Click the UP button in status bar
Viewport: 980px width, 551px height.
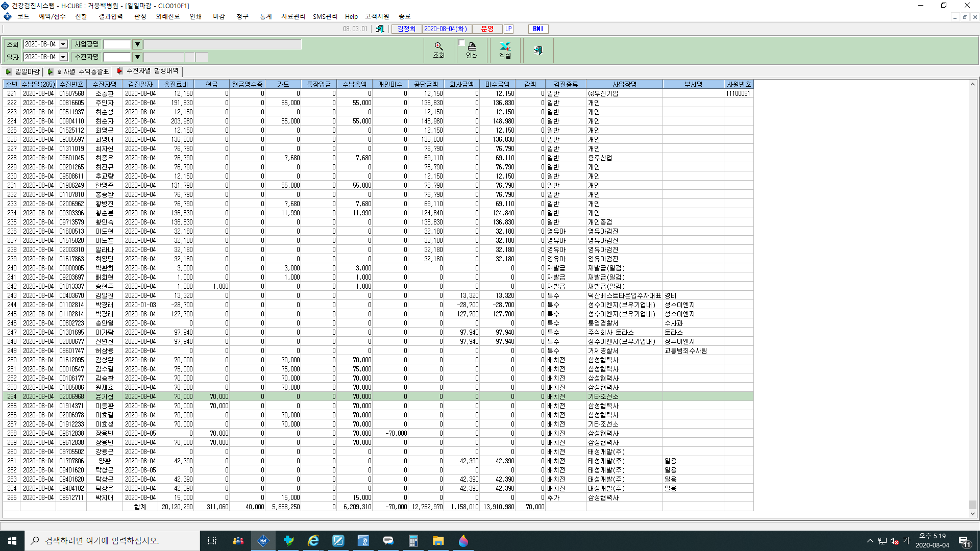tap(508, 29)
